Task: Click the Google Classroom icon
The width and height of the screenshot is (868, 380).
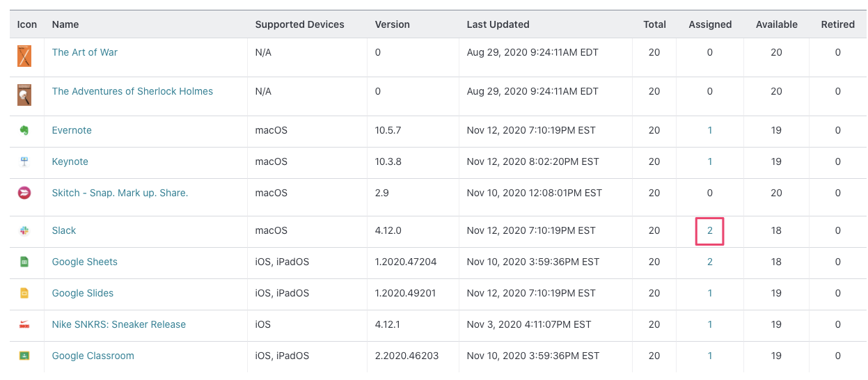Action: pyautogui.click(x=24, y=356)
